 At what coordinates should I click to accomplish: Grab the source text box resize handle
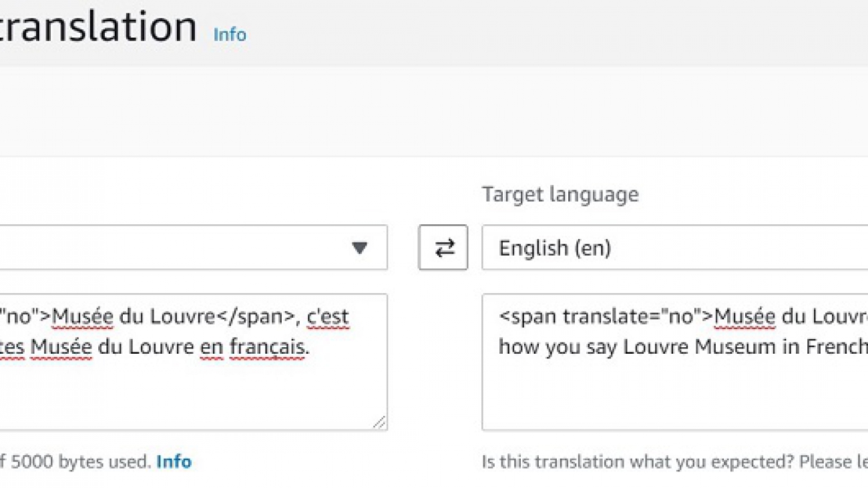tap(379, 422)
